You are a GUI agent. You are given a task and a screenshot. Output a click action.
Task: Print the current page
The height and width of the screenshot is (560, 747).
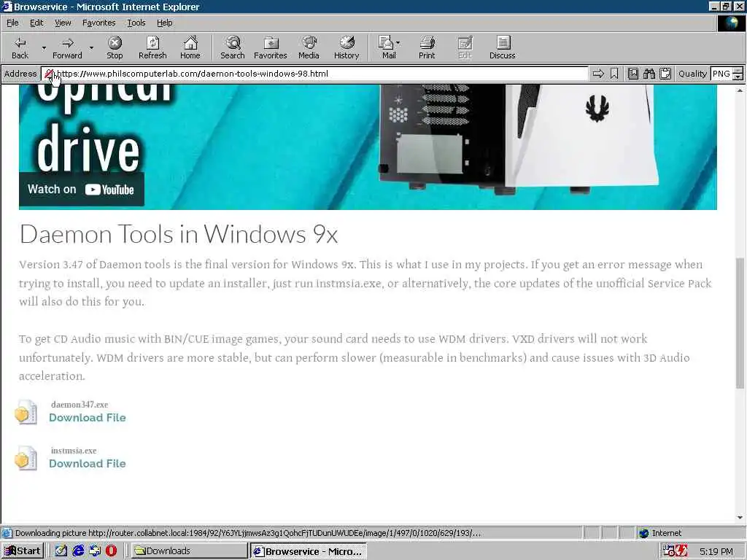click(x=427, y=47)
